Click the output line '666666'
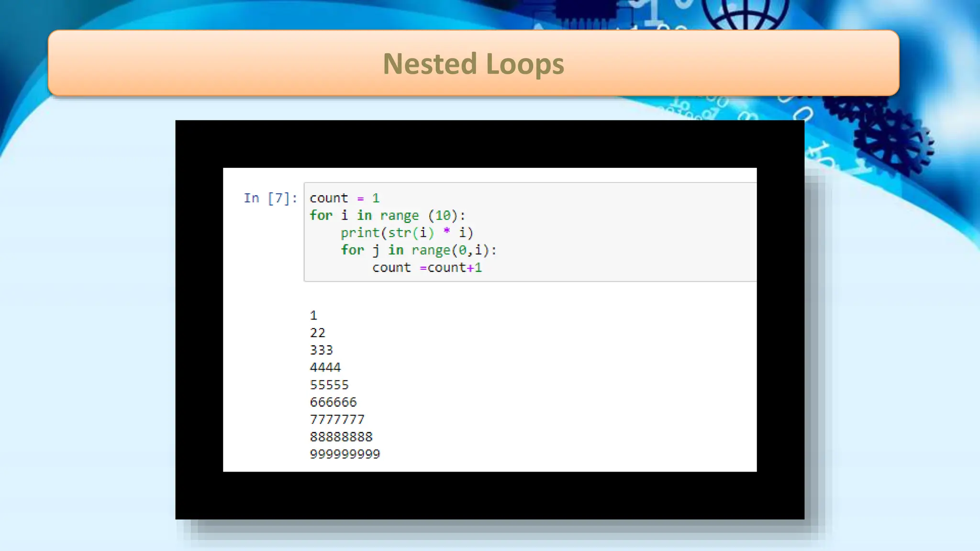Screen dimensions: 980x551 pyautogui.click(x=333, y=402)
